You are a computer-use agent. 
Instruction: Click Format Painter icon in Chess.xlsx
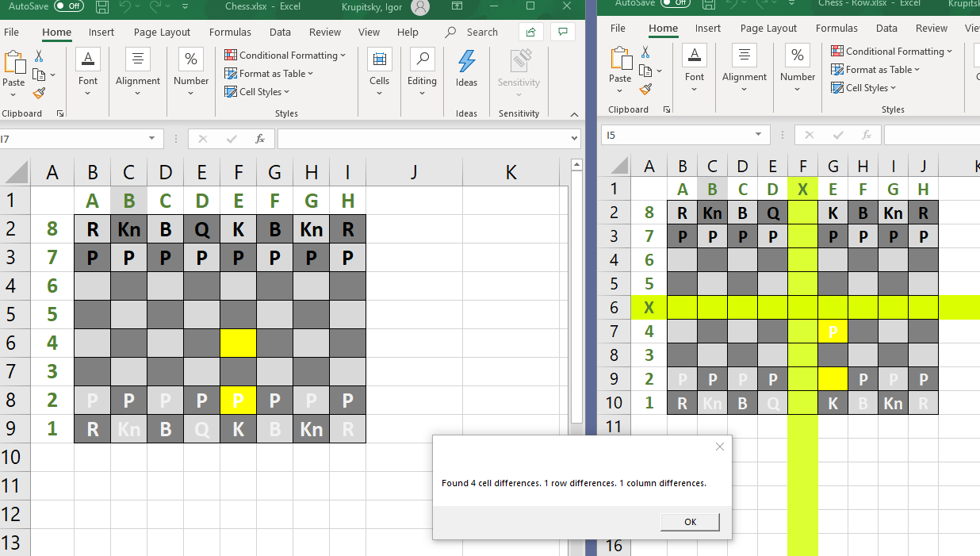(39, 94)
